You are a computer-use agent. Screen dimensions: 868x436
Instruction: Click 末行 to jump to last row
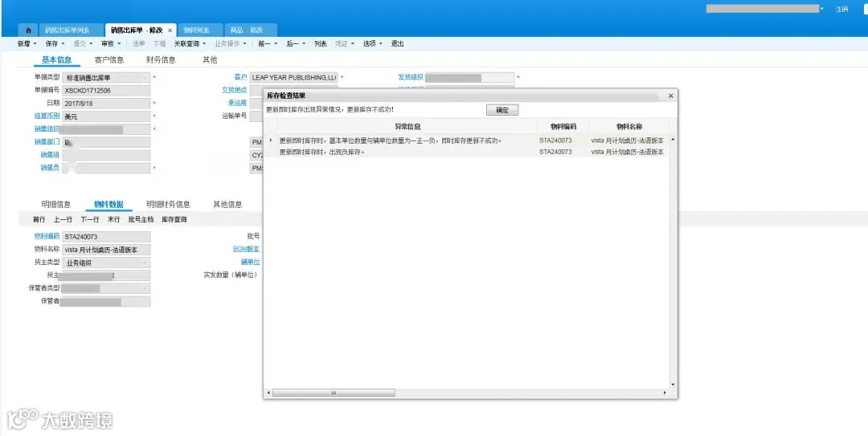coord(113,220)
